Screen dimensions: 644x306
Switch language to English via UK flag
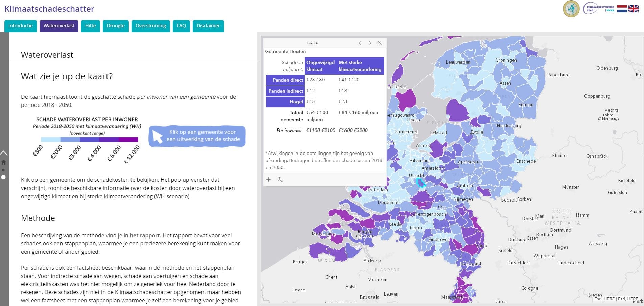pyautogui.click(x=633, y=9)
